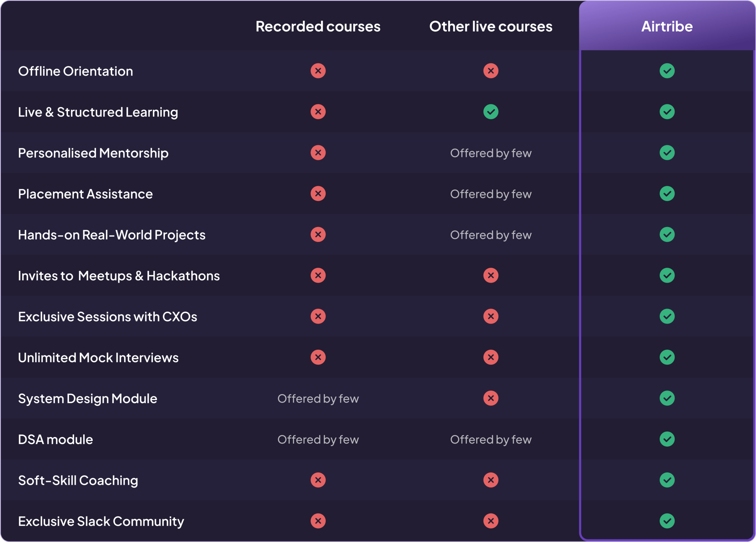Image resolution: width=756 pixels, height=542 pixels.
Task: Click 'Offered by few' in Personalised Mentorship row
Action: [x=491, y=153]
